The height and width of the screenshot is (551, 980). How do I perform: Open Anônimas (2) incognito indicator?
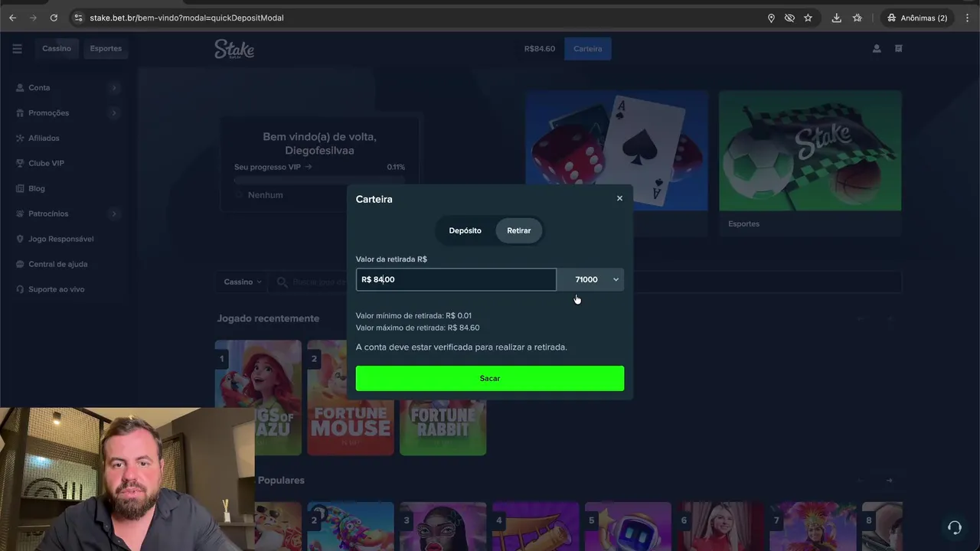point(916,18)
